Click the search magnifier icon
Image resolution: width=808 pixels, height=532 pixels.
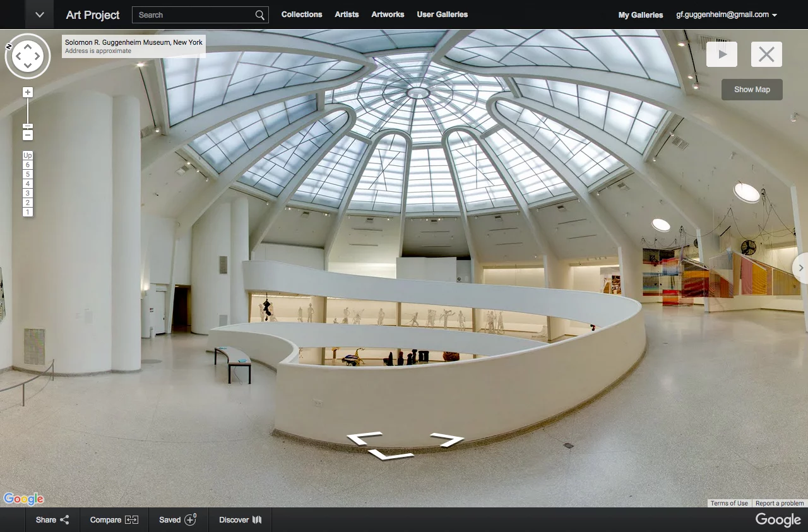tap(259, 15)
